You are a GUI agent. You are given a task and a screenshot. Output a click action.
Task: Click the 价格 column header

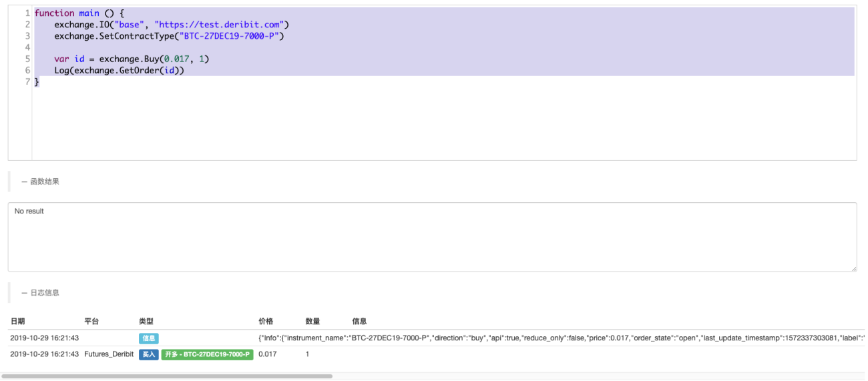(266, 322)
